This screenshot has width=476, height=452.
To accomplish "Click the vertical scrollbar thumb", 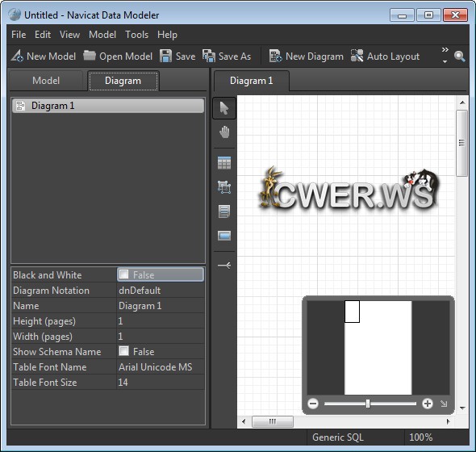I will [x=461, y=143].
